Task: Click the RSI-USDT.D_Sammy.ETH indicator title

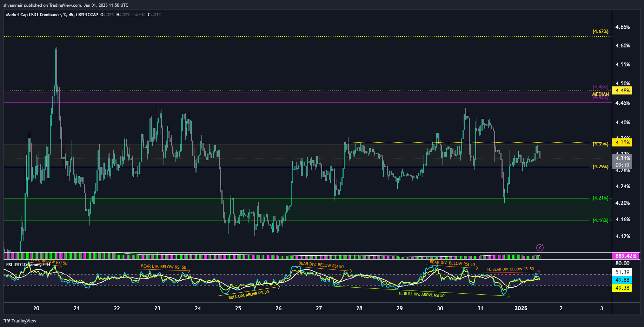Action: (28, 265)
